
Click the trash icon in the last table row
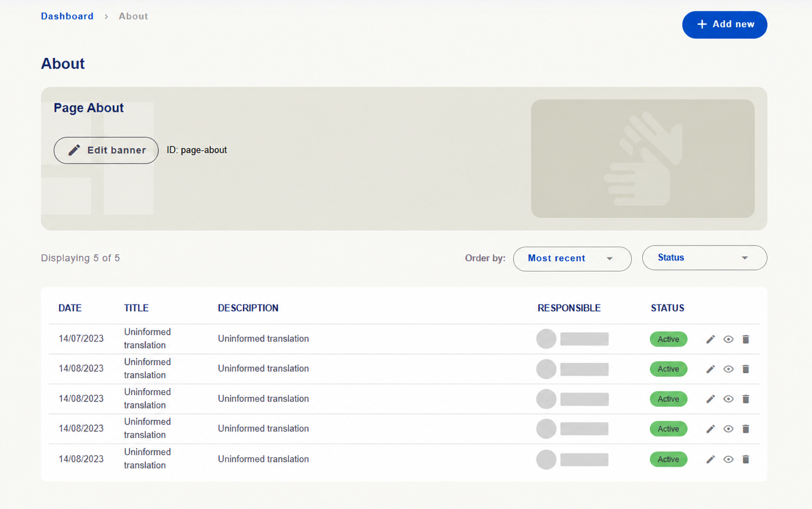[745, 459]
